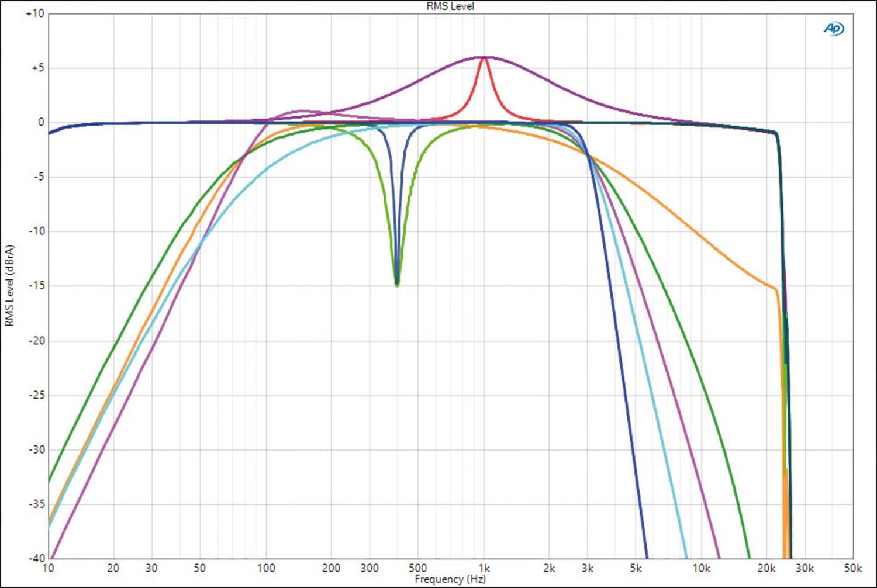Click the RMS Level (dBrA) axis label
Image resolution: width=877 pixels, height=588 pixels.
tap(9, 286)
